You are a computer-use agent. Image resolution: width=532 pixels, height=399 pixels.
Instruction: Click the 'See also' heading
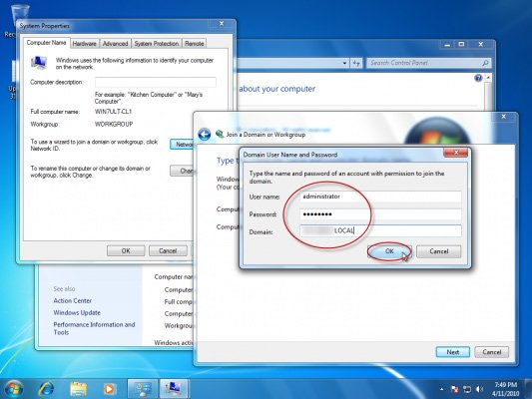[x=64, y=289]
